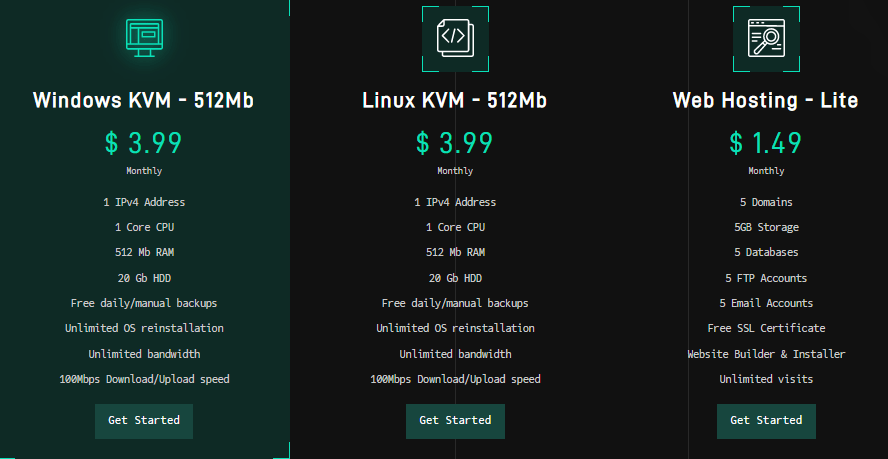Click the 5 Domains feature line
The height and width of the screenshot is (459, 888).
click(766, 202)
